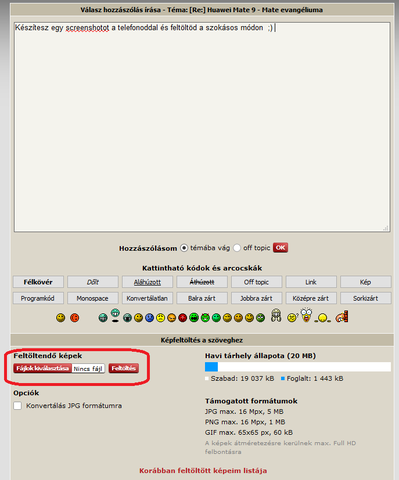The height and width of the screenshot is (480, 399).
Task: Insert the first yellow smiley in the emoticon row
Action: pyautogui.click(x=61, y=318)
